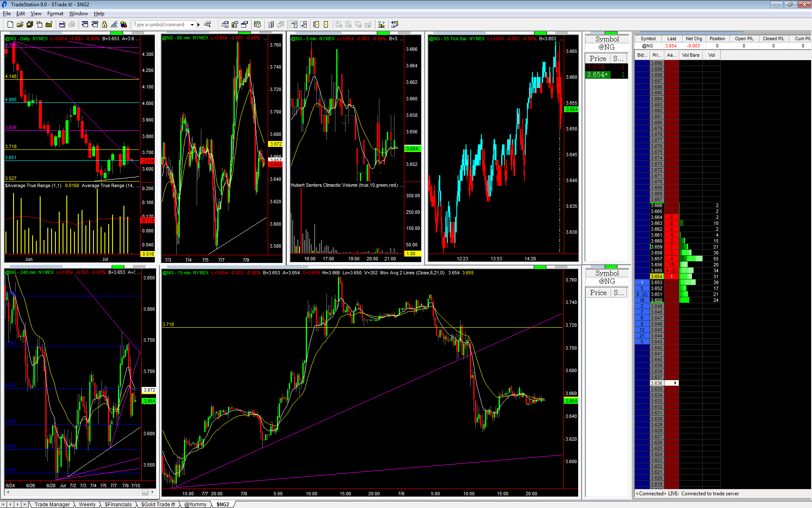Click the multicolored cubes toolbar icon
812x508 pixels.
124,25
